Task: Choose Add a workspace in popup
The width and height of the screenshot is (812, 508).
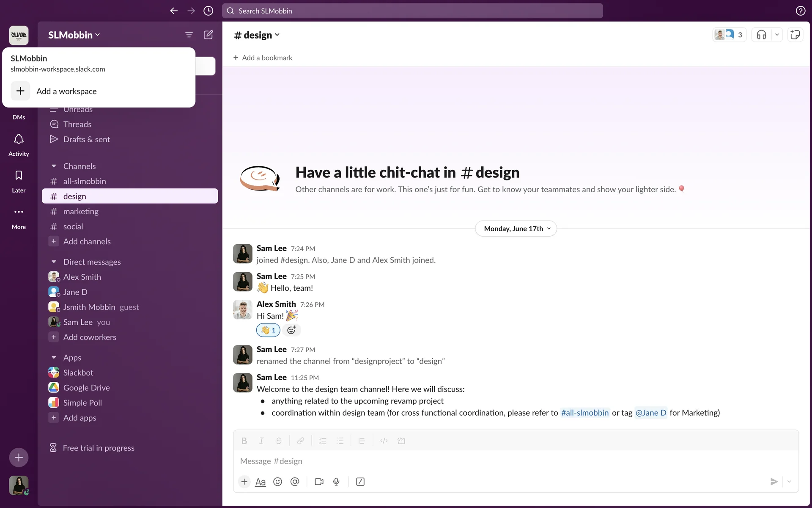Action: click(66, 91)
